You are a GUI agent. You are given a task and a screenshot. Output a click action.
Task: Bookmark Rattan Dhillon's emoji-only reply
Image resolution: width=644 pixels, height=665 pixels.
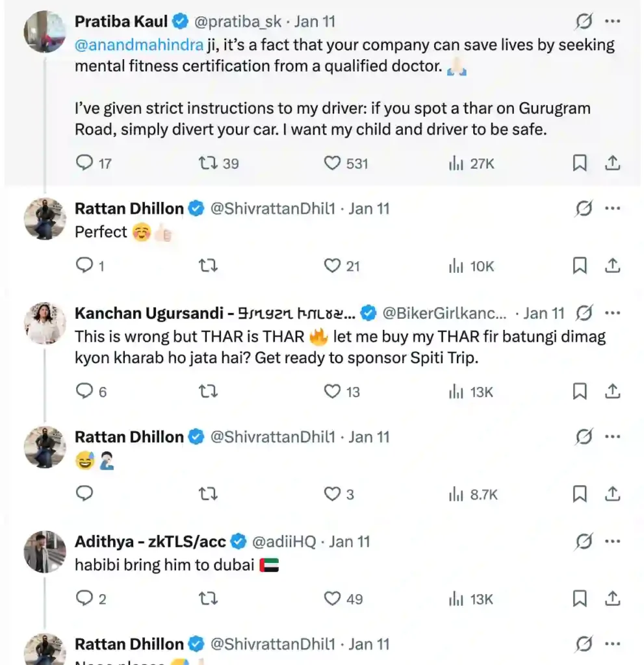[x=580, y=495]
